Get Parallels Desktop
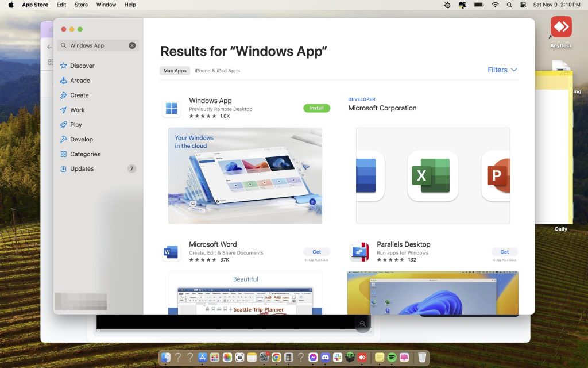This screenshot has height=368, width=588. tap(504, 252)
